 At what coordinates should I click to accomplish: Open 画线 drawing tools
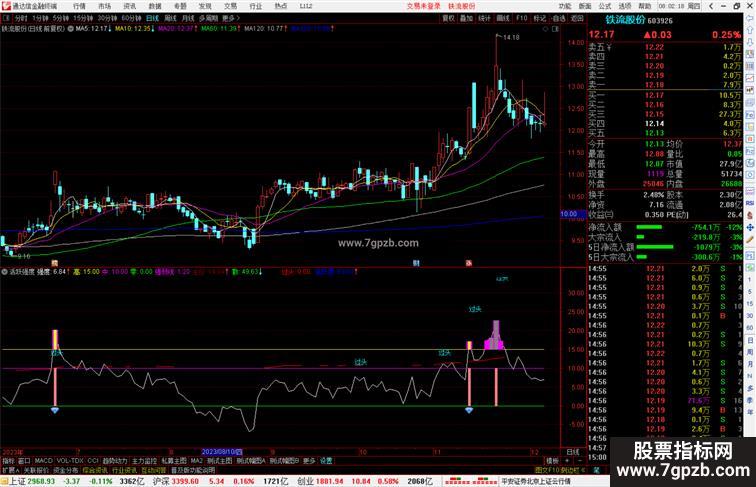[x=503, y=18]
